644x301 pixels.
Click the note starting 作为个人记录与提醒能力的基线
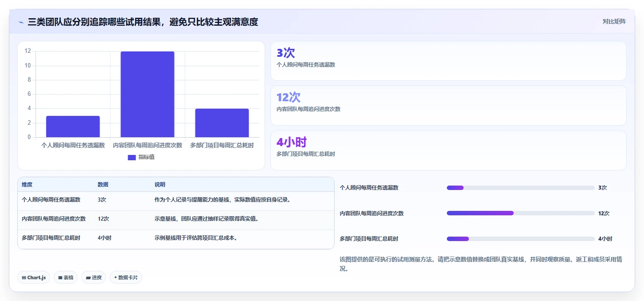222,200
